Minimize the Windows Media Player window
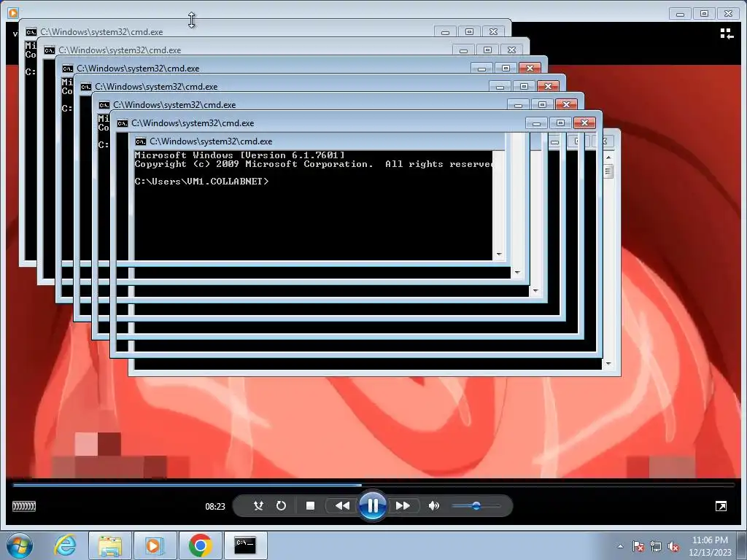The height and width of the screenshot is (560, 747). pyautogui.click(x=680, y=14)
